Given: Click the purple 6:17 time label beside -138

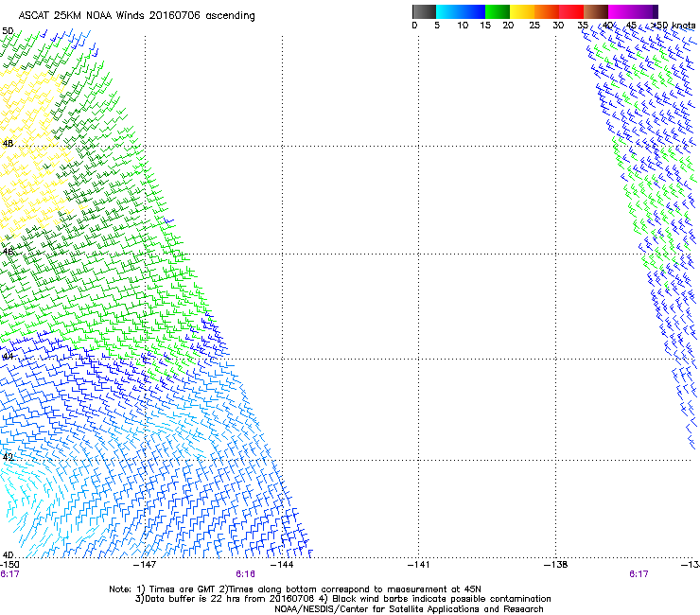Looking at the screenshot, I should point(639,574).
